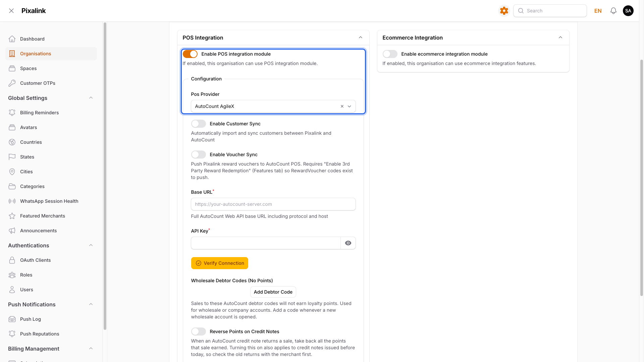Click the Featured Merchants star icon
The width and height of the screenshot is (644, 362).
click(12, 216)
